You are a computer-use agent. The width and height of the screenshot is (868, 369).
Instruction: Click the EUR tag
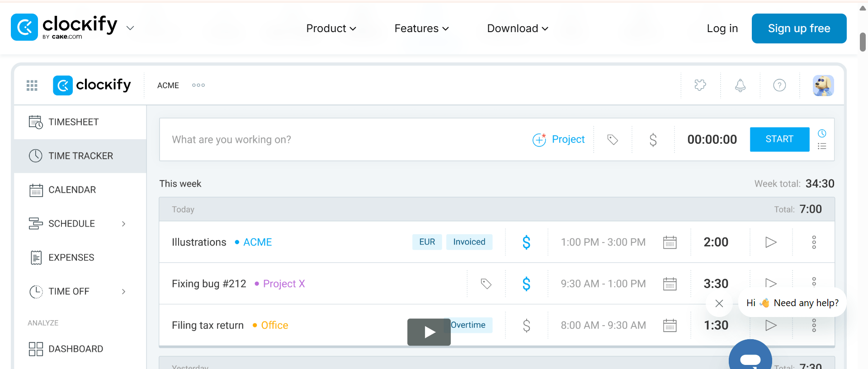427,242
